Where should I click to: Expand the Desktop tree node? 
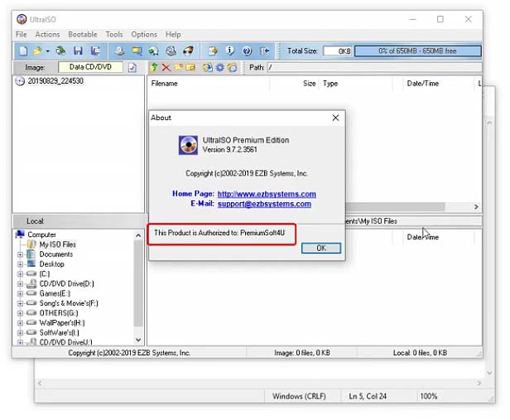[20, 264]
